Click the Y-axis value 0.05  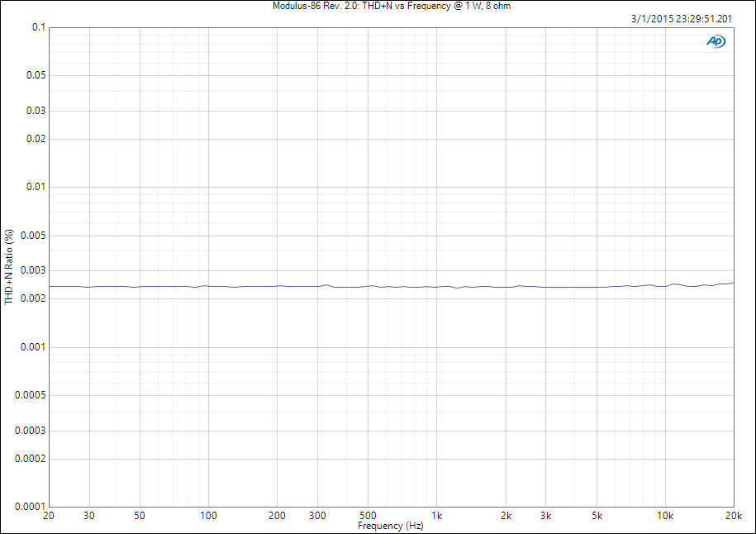[36, 74]
